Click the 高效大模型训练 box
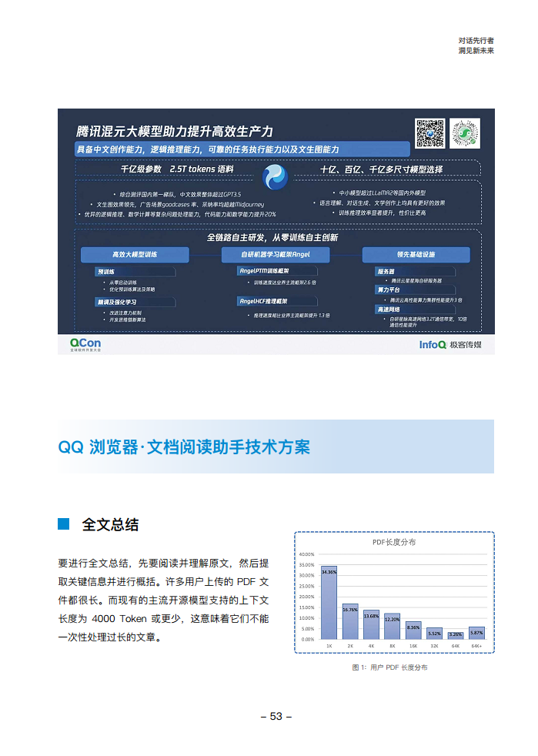The height and width of the screenshot is (756, 538). pyautogui.click(x=135, y=255)
